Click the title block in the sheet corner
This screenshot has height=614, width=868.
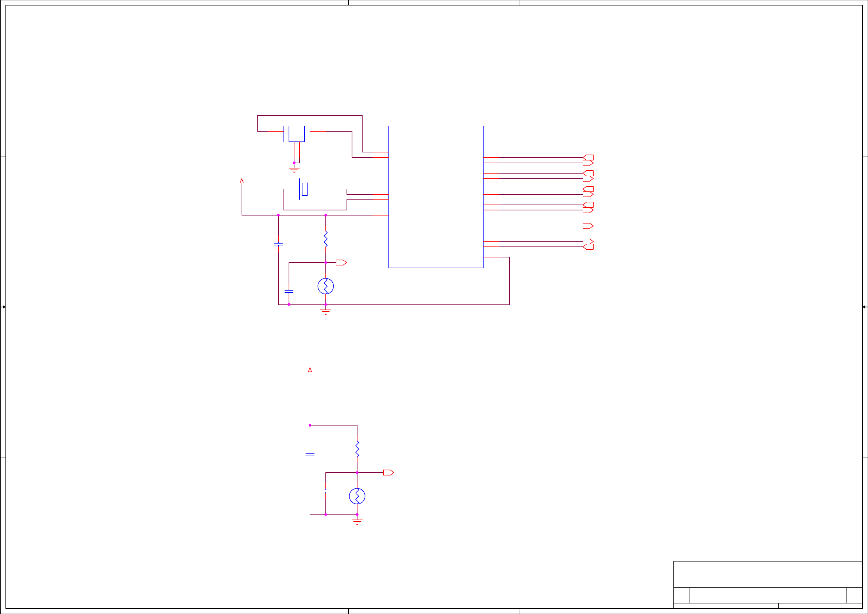767,584
